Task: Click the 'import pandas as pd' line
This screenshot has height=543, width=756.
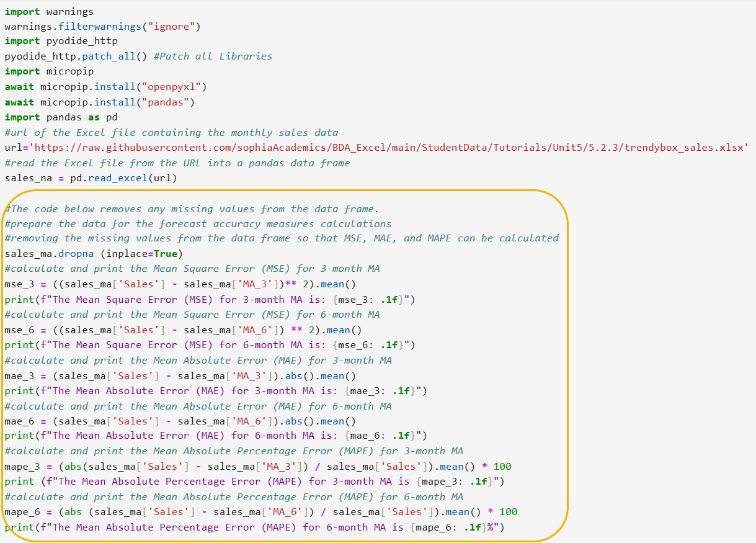Action: [61, 117]
